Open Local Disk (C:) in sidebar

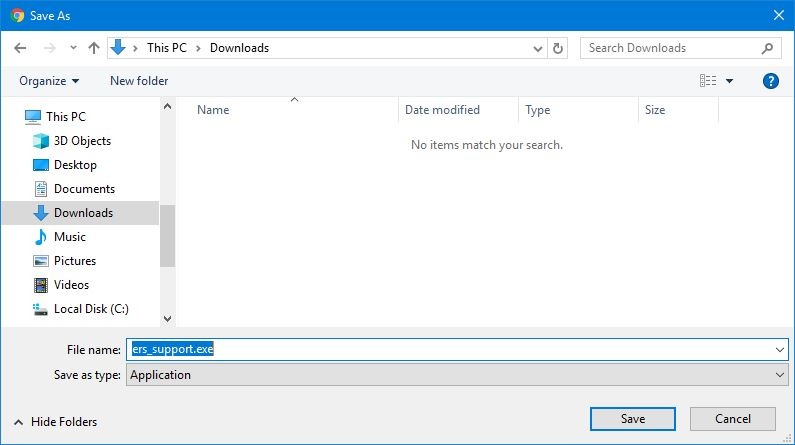pos(91,309)
